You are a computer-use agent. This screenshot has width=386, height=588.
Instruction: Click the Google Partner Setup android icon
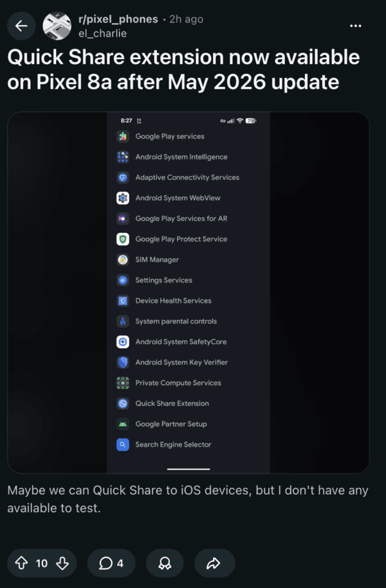[x=123, y=424]
